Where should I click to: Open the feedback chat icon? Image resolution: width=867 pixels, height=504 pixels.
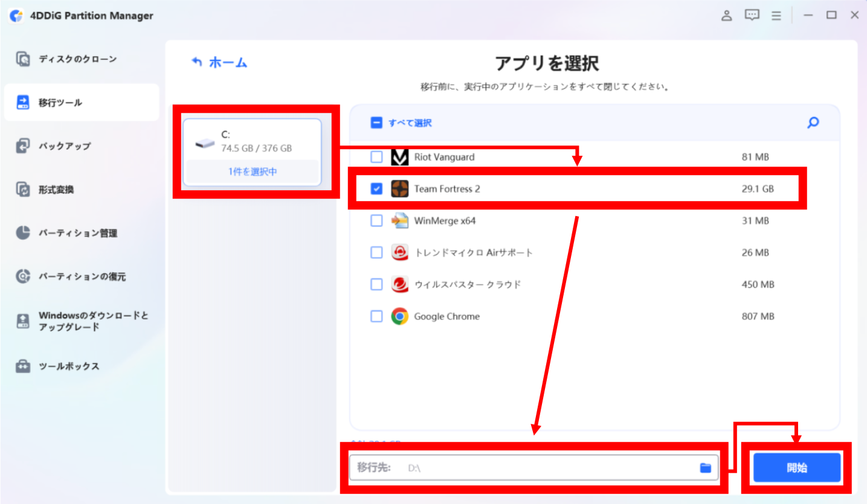click(x=752, y=16)
